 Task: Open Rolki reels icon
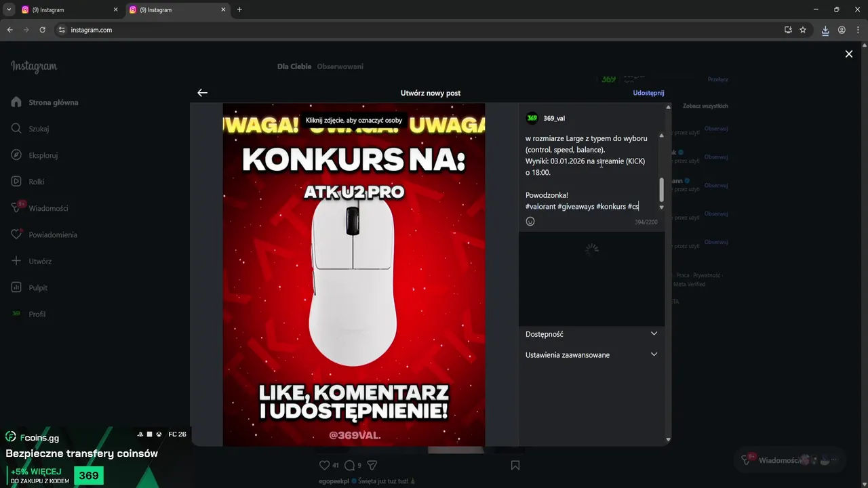[16, 182]
